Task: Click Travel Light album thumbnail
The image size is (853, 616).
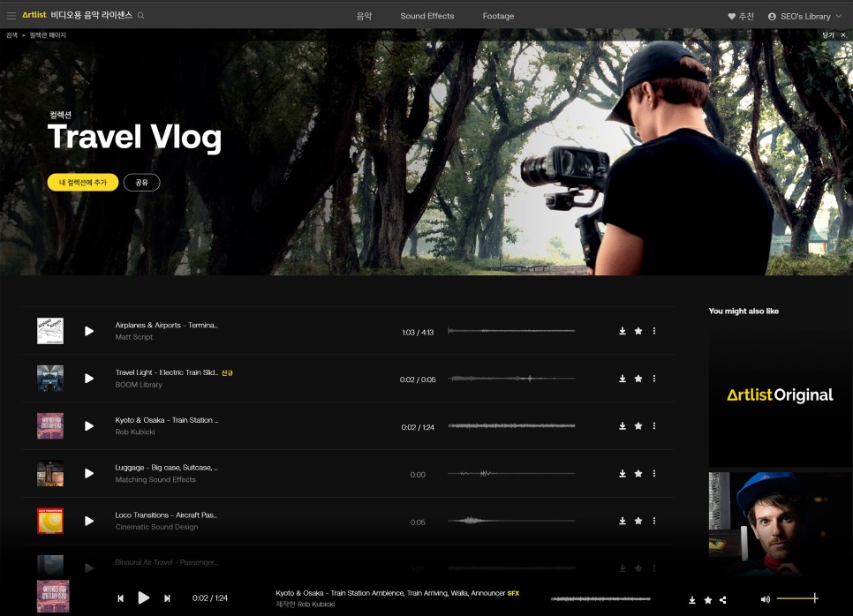Action: pyautogui.click(x=50, y=379)
